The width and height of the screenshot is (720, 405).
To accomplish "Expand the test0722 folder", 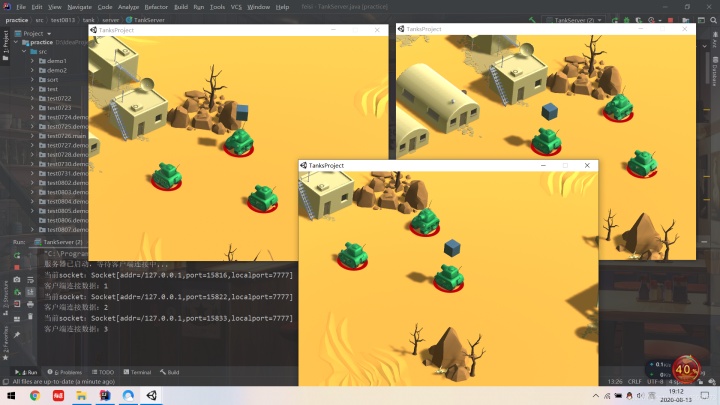I will [x=32, y=98].
